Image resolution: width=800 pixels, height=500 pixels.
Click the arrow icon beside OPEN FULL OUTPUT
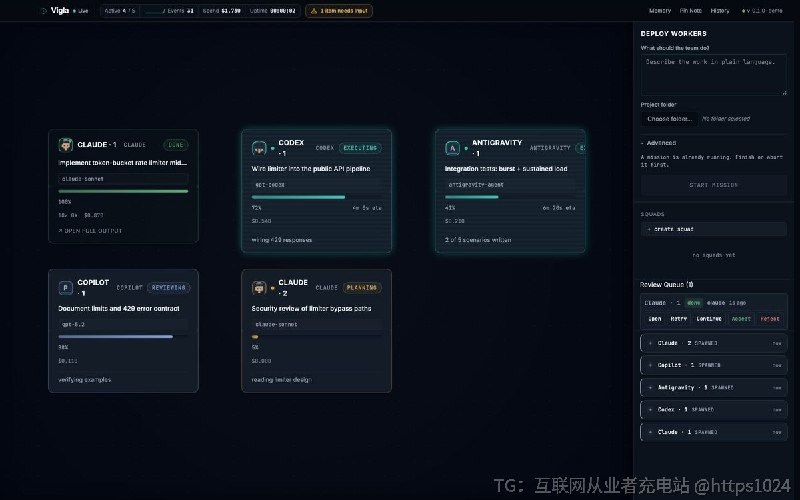[60, 231]
